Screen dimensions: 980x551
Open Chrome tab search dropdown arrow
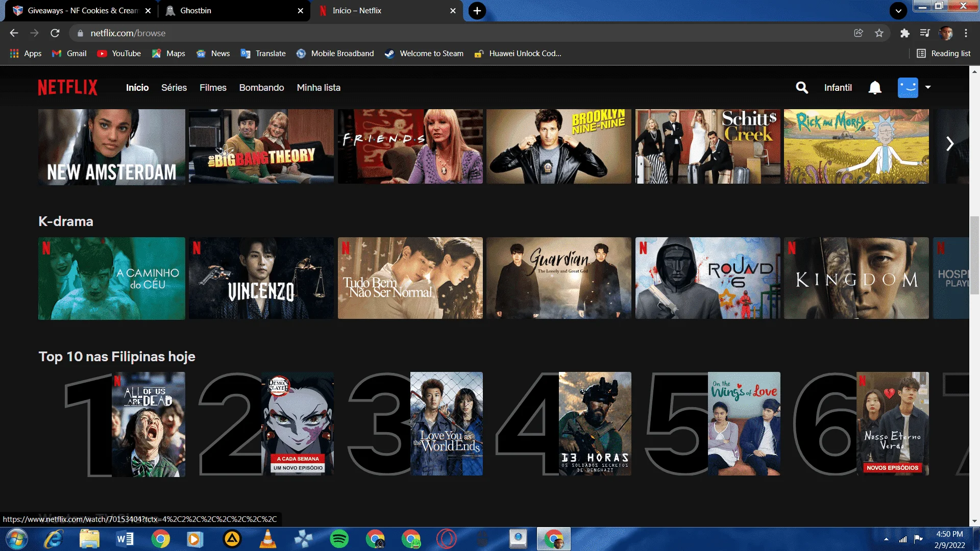coord(898,11)
